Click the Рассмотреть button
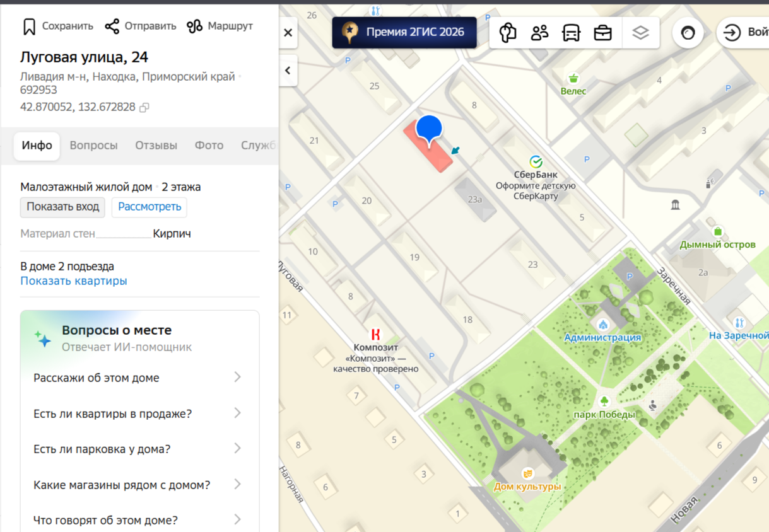 150,207
